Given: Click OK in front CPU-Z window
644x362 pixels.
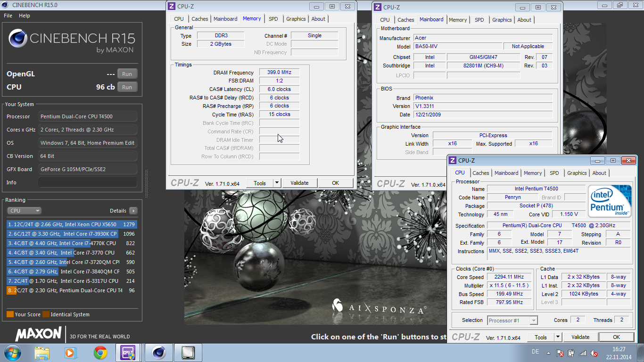Looking at the screenshot, I should pos(616,337).
